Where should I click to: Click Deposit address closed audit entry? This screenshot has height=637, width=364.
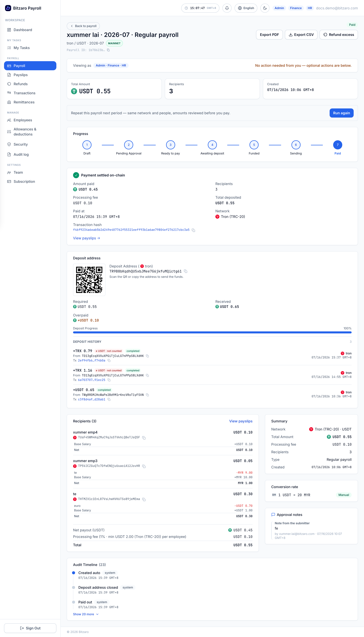click(98, 587)
